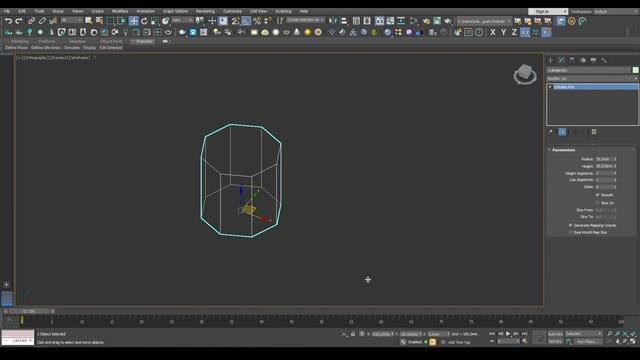
Task: Click the cone primitive icon in toolbar
Action: 297,32
